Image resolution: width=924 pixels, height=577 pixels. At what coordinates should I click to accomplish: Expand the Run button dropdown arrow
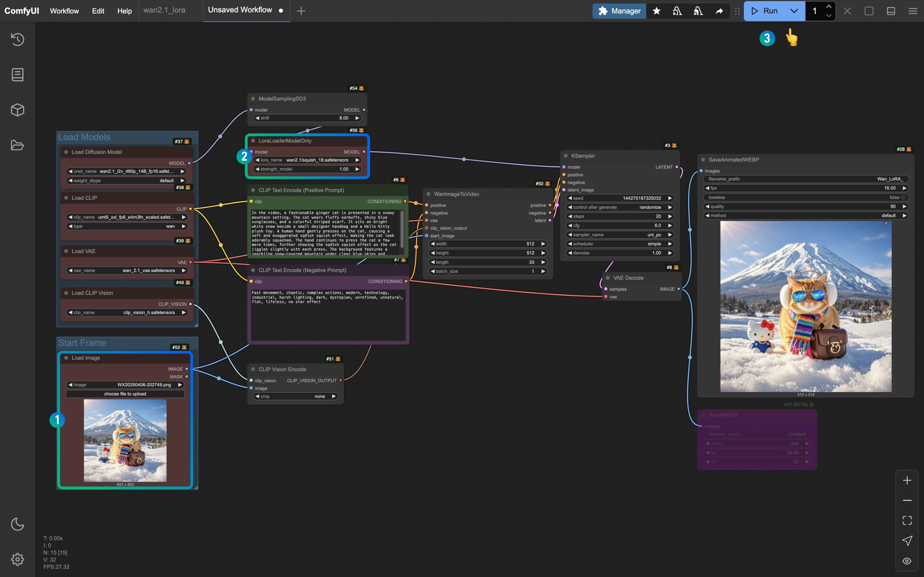(794, 11)
